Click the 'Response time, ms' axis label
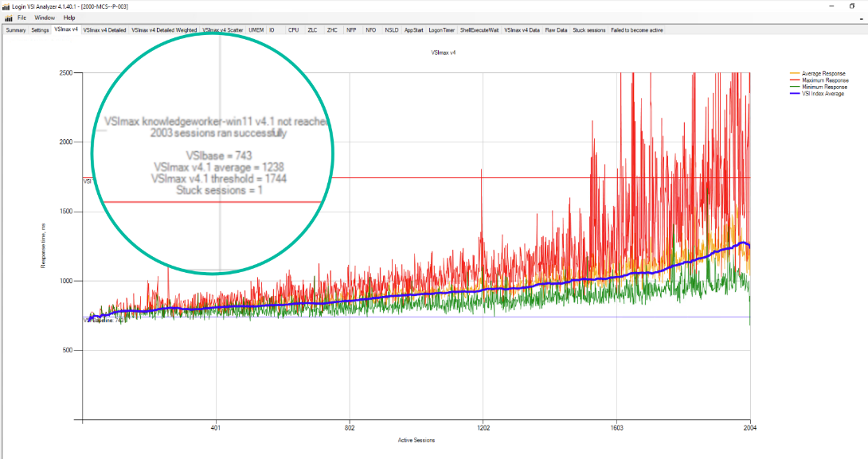This screenshot has height=459, width=868. pyautogui.click(x=43, y=246)
